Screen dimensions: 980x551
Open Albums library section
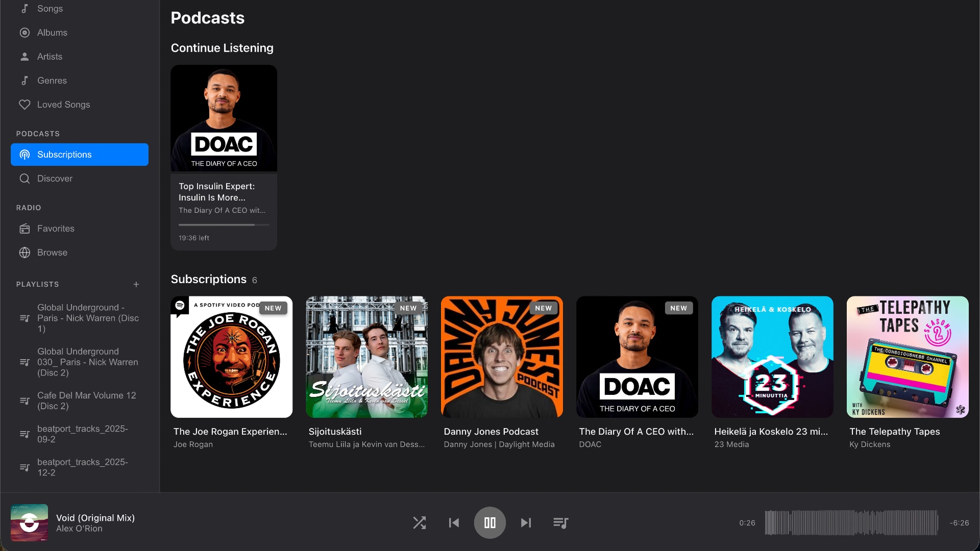(x=80, y=33)
